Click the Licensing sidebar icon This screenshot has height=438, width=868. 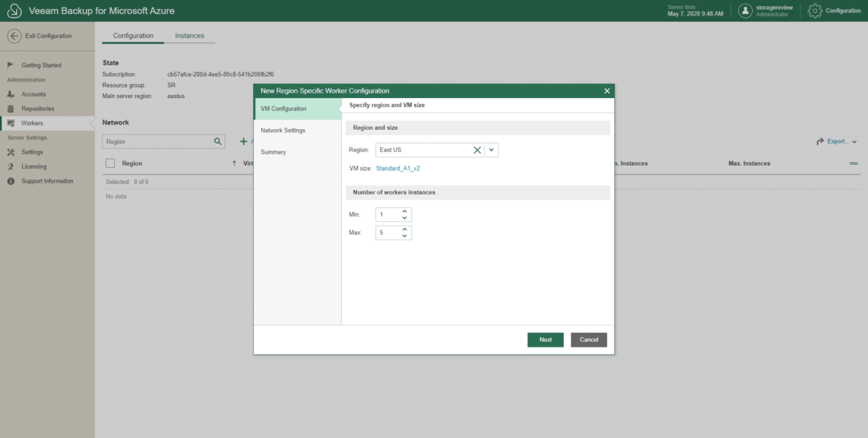[10, 167]
